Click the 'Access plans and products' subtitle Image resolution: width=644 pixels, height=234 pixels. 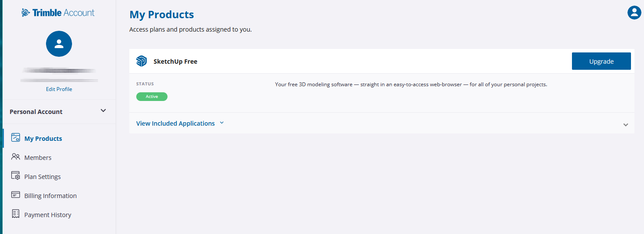click(x=191, y=30)
